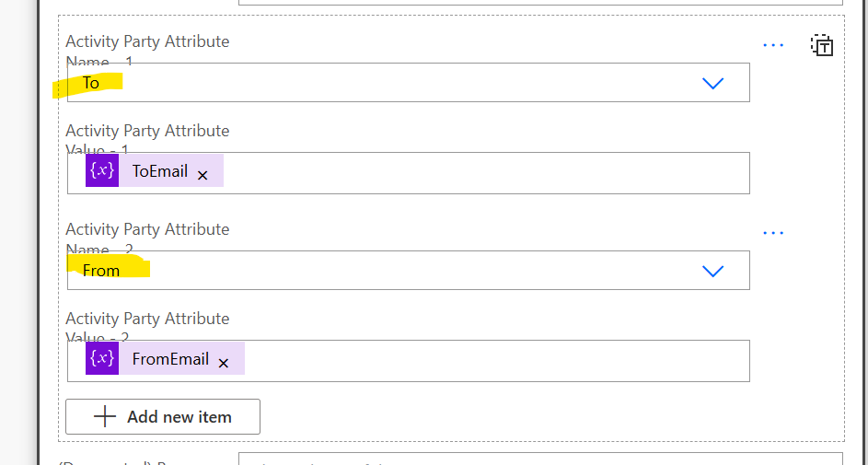
Task: Select the FromEmail token label
Action: pos(170,359)
